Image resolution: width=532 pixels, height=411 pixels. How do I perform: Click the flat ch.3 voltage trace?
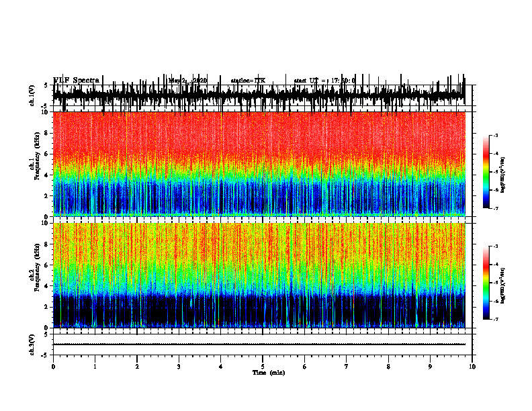[x=259, y=345]
